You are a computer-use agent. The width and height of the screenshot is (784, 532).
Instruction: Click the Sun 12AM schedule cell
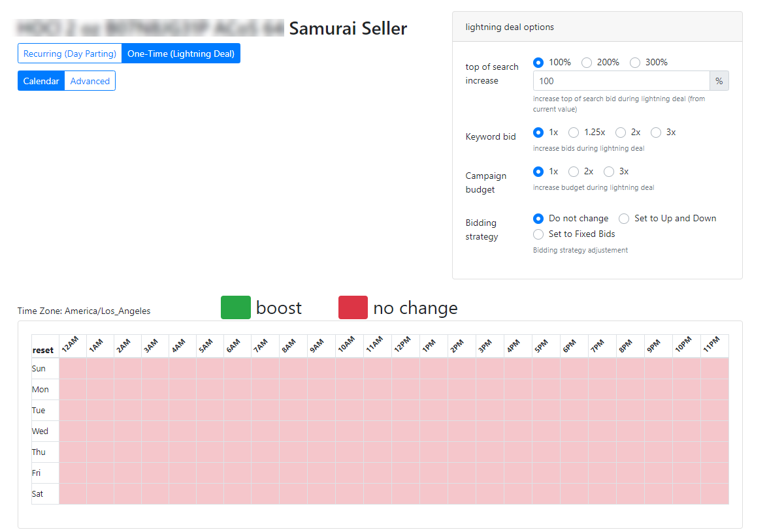73,369
